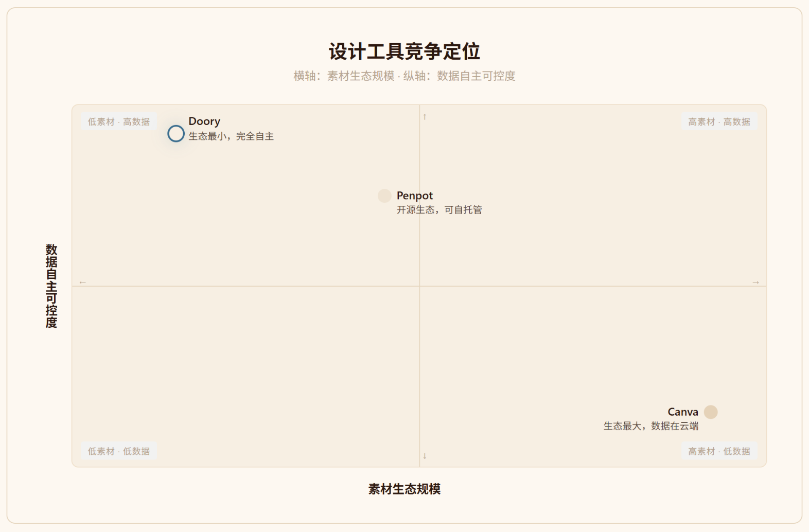The height and width of the screenshot is (532, 809).
Task: Click the description '生态最小，完全自主'
Action: [231, 136]
